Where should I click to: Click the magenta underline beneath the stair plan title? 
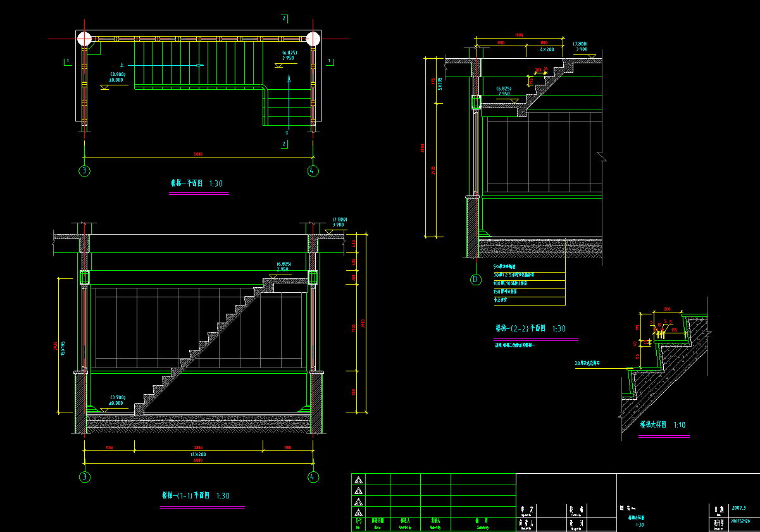(x=199, y=193)
